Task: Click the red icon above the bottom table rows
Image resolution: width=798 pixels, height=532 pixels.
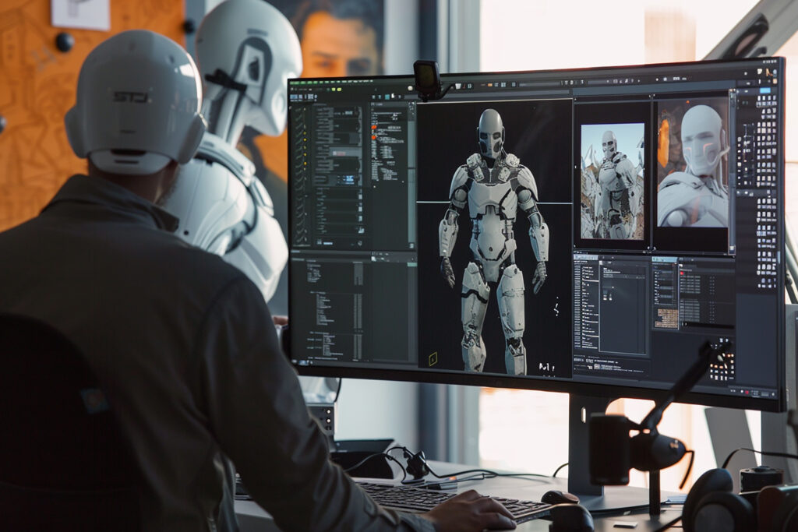Action: (x=682, y=273)
